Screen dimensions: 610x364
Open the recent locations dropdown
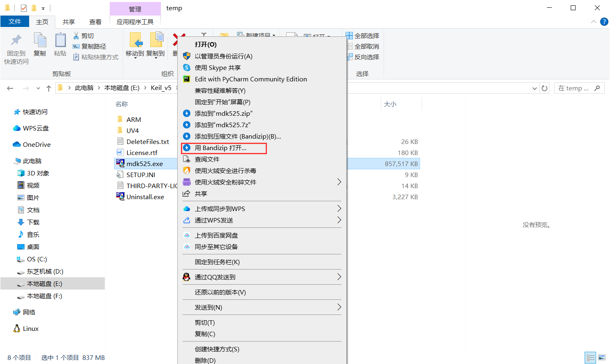[38, 88]
